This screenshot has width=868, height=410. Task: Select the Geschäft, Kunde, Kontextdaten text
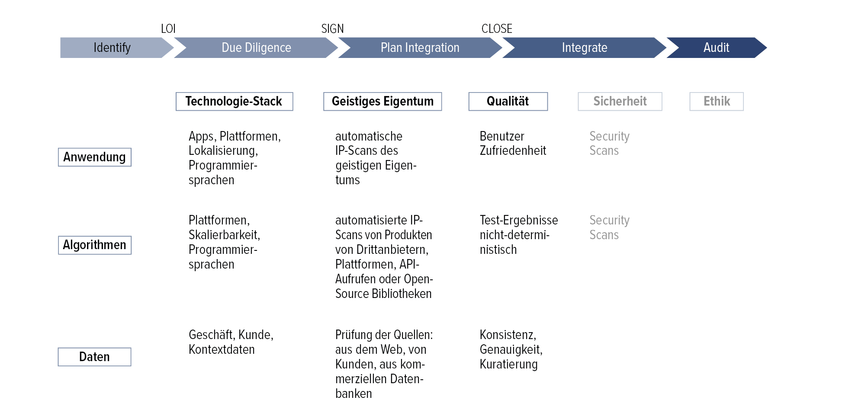point(231,342)
